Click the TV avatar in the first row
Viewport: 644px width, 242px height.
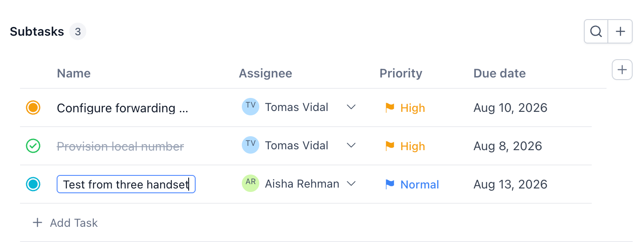coord(251,107)
